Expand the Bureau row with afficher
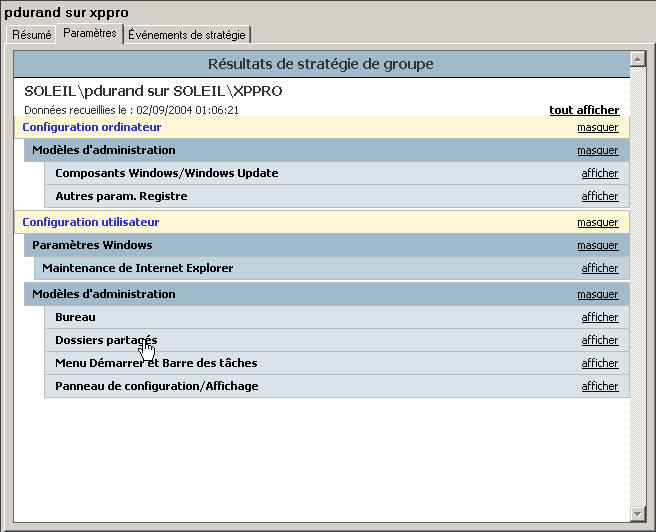The width and height of the screenshot is (656, 532). click(600, 317)
